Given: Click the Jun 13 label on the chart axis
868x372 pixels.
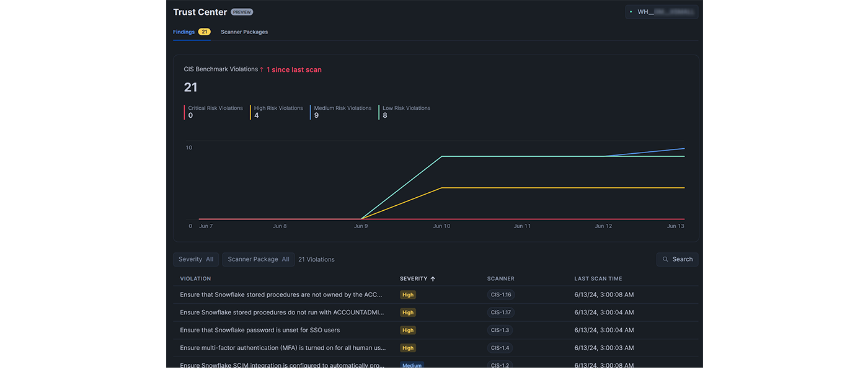Looking at the screenshot, I should tap(676, 226).
